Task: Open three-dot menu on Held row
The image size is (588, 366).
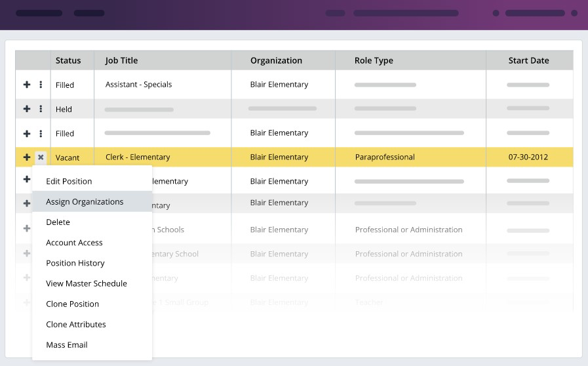Action: [x=41, y=109]
